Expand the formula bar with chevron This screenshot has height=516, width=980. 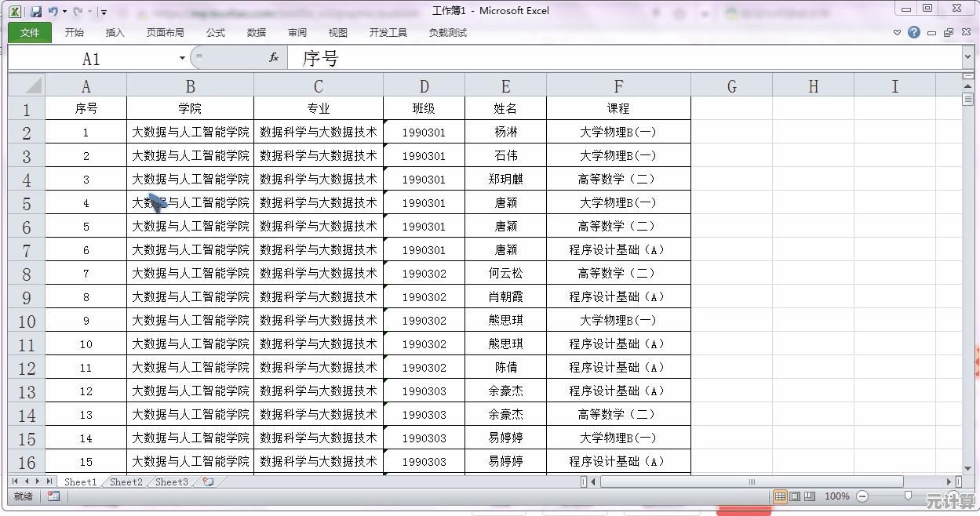tap(967, 57)
